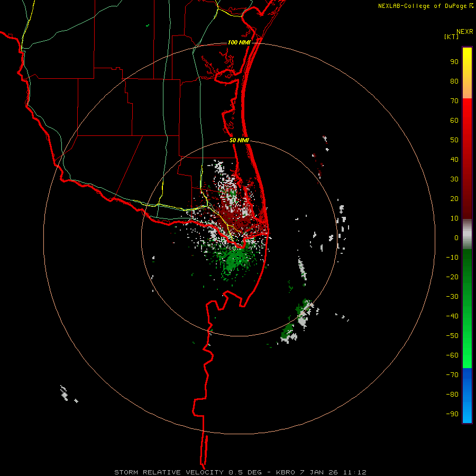The image size is (476, 476).
Task: Click the -20 value on the velocity scale
Action: pos(452,277)
